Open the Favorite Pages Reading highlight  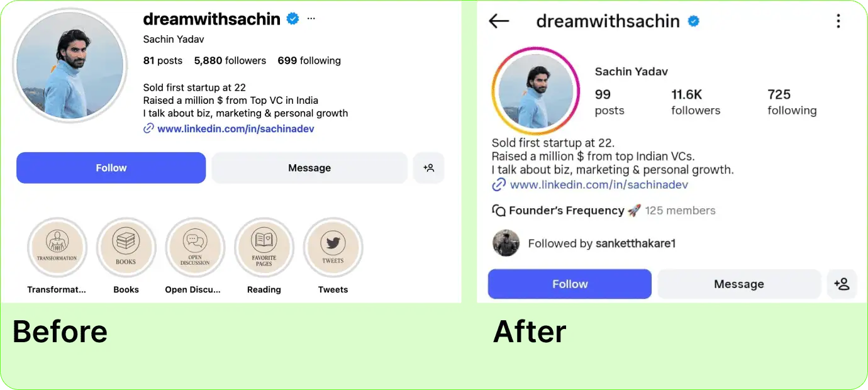pyautogui.click(x=264, y=247)
